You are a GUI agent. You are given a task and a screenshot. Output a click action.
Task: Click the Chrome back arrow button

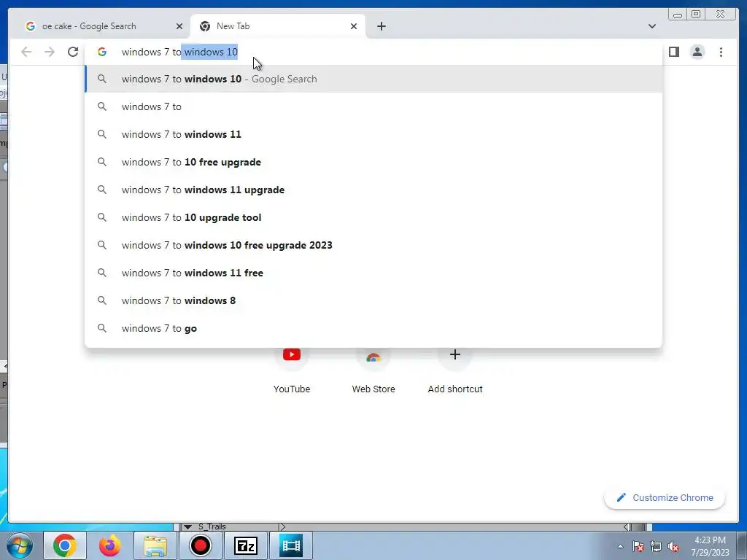pos(26,52)
